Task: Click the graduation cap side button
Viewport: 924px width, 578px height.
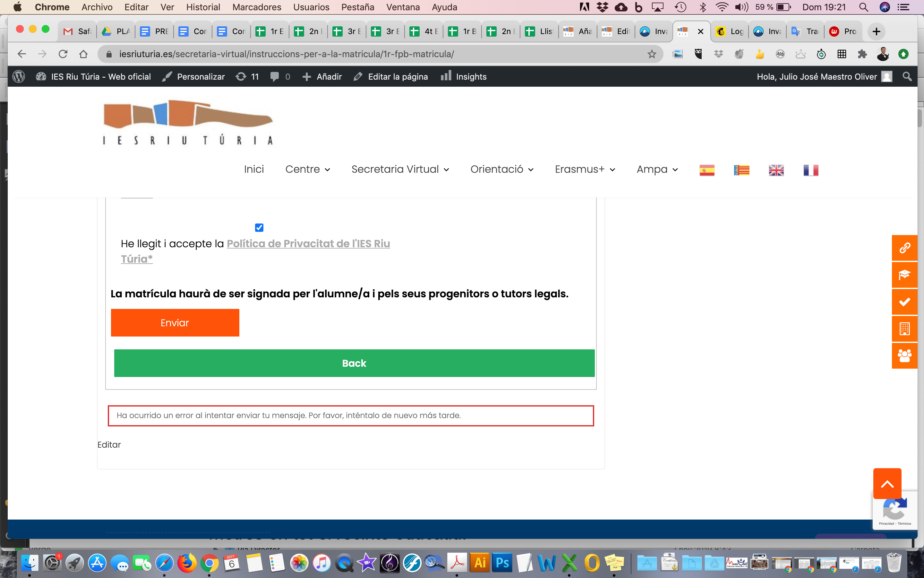Action: click(904, 275)
